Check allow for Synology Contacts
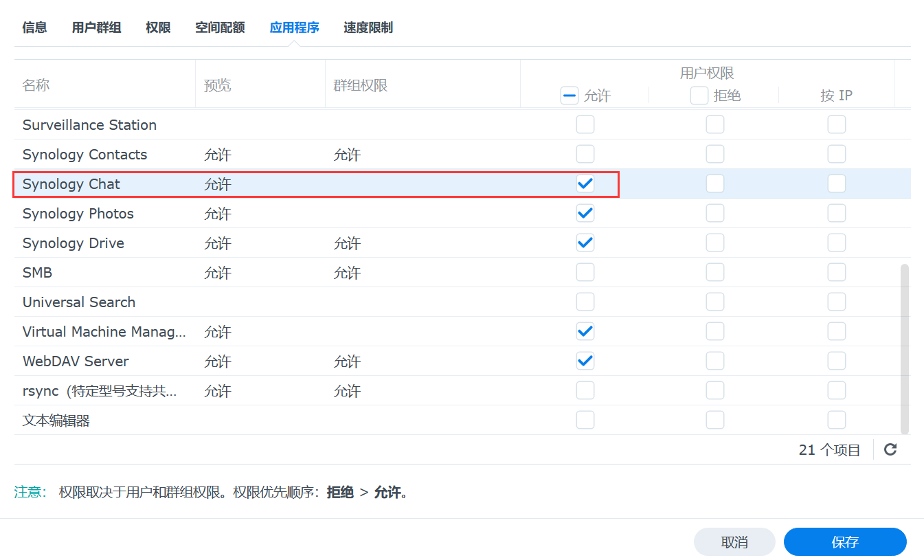924x560 pixels. click(x=585, y=154)
